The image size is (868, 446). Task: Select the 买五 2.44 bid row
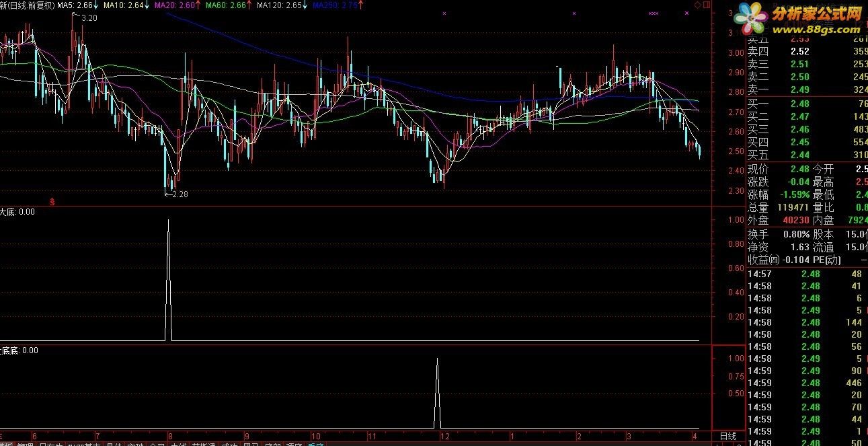pos(807,155)
